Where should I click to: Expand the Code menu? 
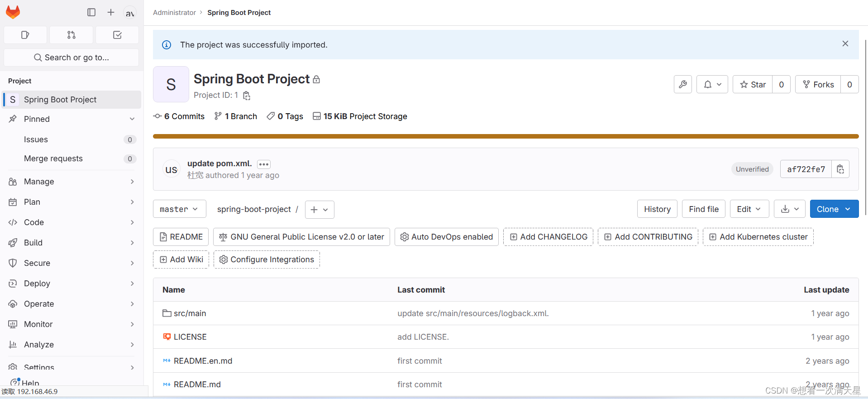[72, 222]
